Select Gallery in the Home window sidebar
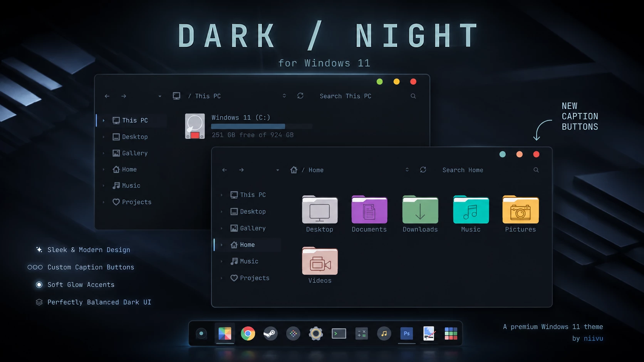Screen dimensions: 644x362 tap(248, 228)
